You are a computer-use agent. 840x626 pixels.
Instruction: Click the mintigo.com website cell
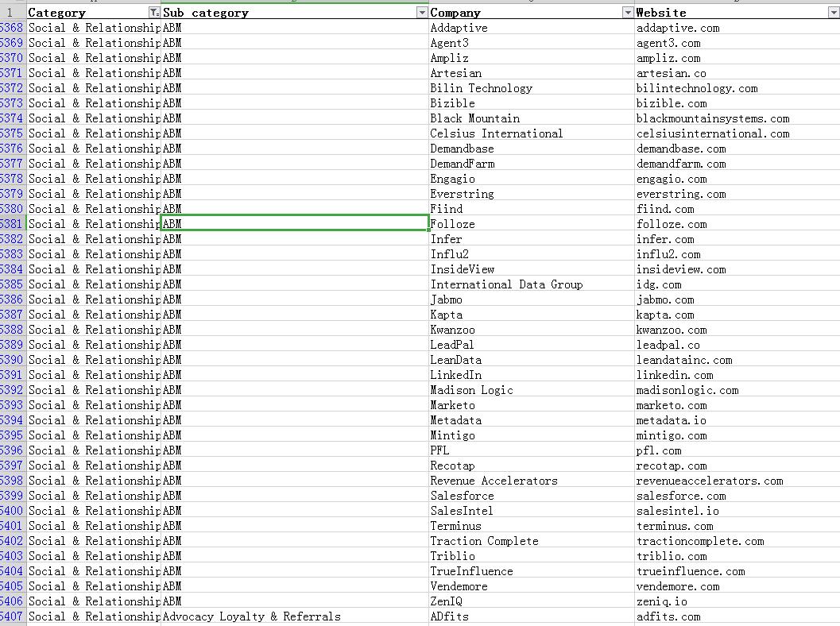pos(737,435)
